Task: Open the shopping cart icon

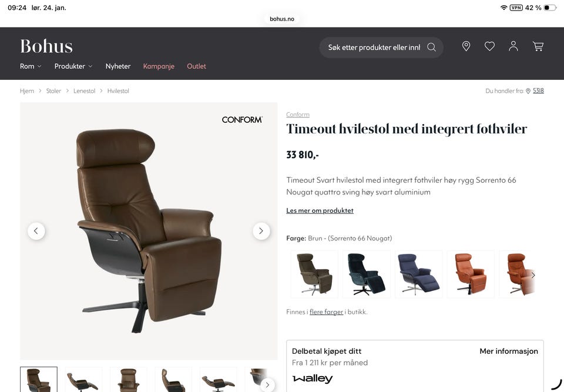Action: 538,46
